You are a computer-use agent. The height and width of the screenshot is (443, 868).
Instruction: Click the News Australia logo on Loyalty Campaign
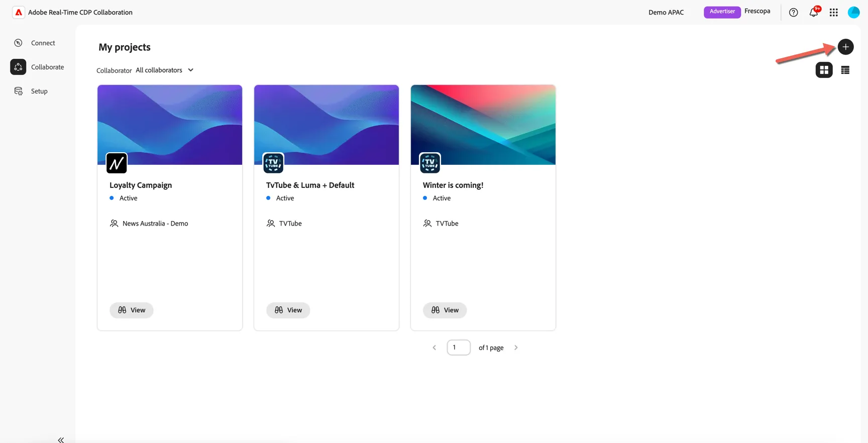tap(117, 163)
